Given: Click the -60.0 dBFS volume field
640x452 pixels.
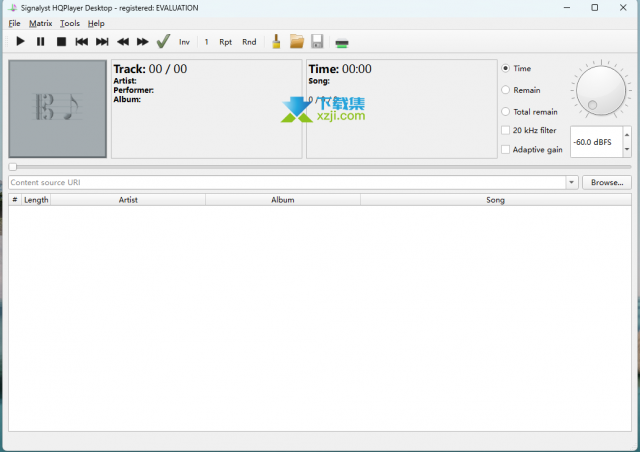Looking at the screenshot, I should [x=596, y=142].
